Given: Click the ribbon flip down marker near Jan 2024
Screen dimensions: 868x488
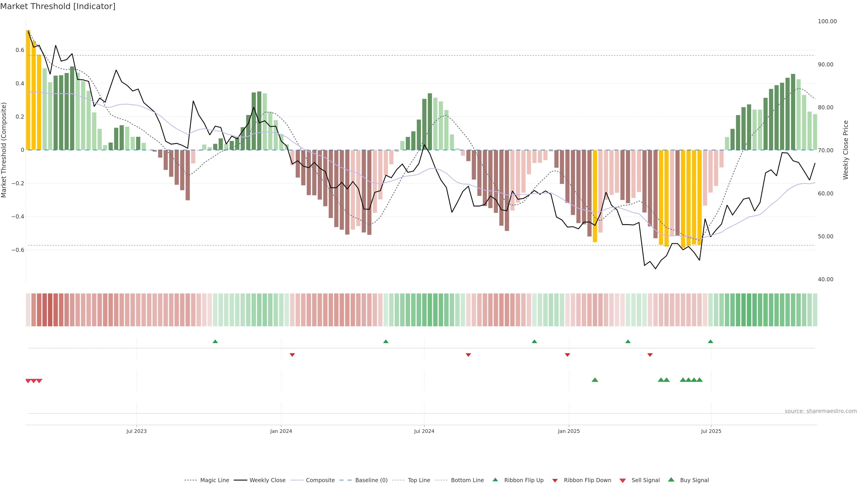Looking at the screenshot, I should coord(292,355).
